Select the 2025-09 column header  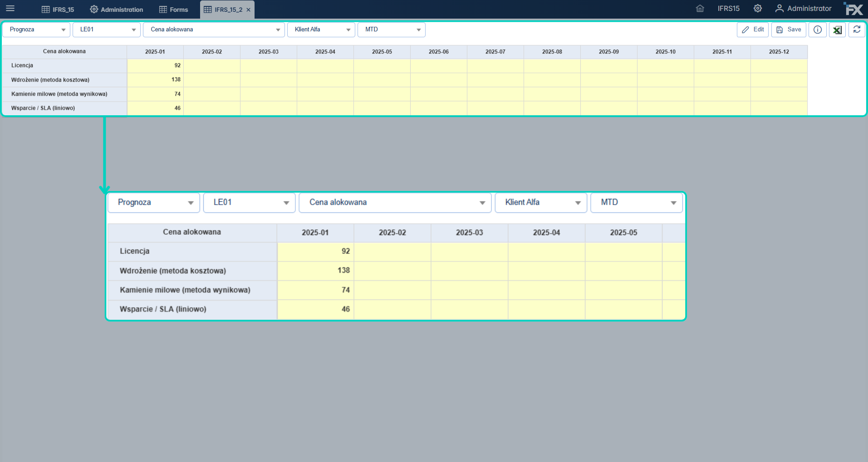click(x=609, y=52)
